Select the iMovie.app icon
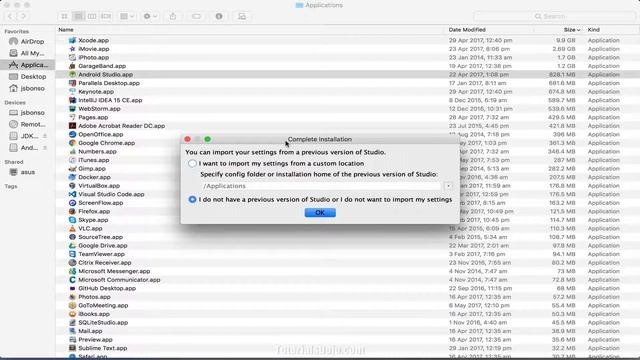 pyautogui.click(x=72, y=49)
